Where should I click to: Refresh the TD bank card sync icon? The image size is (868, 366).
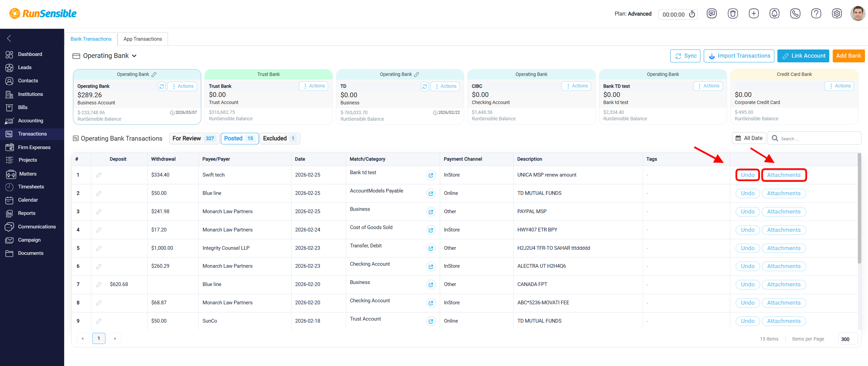coord(424,86)
